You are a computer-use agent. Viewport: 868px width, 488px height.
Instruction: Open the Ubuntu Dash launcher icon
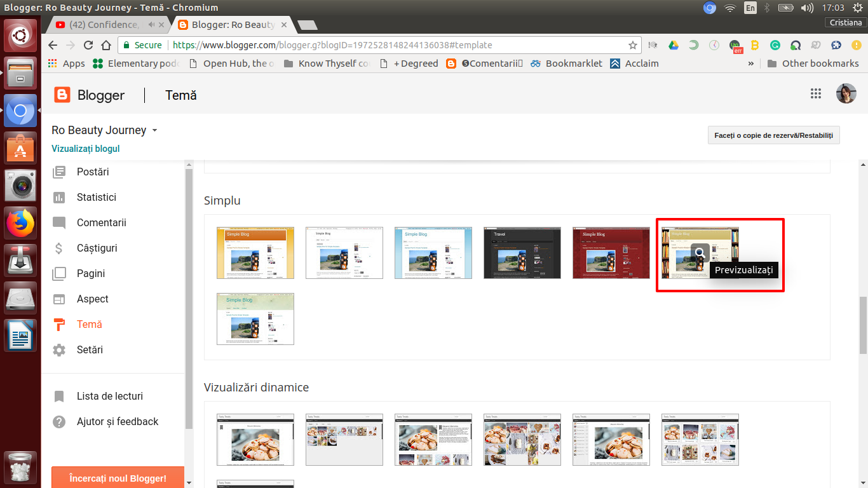coord(20,36)
